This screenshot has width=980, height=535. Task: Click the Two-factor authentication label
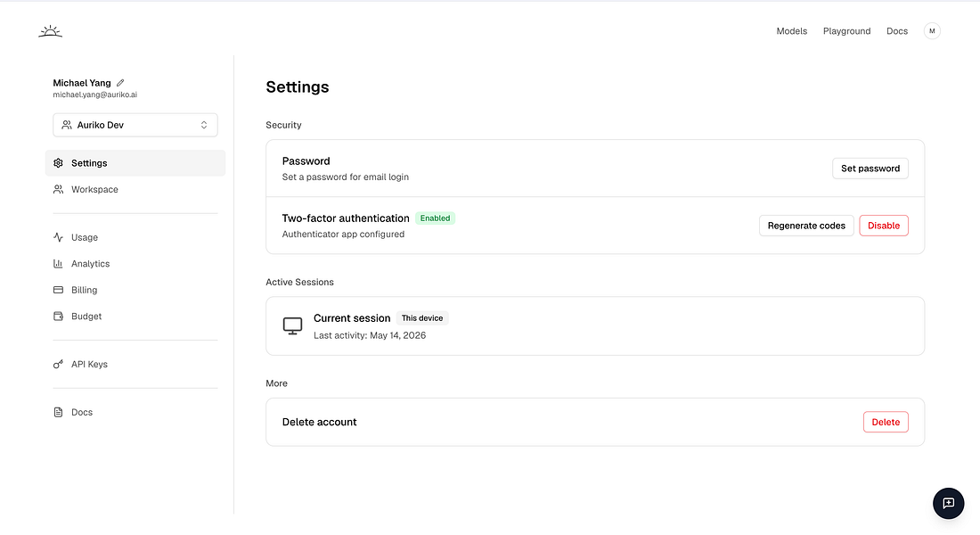(346, 218)
